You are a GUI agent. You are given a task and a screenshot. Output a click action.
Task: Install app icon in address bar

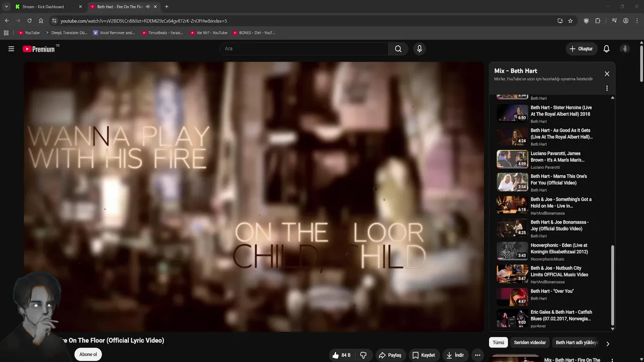pyautogui.click(x=560, y=21)
